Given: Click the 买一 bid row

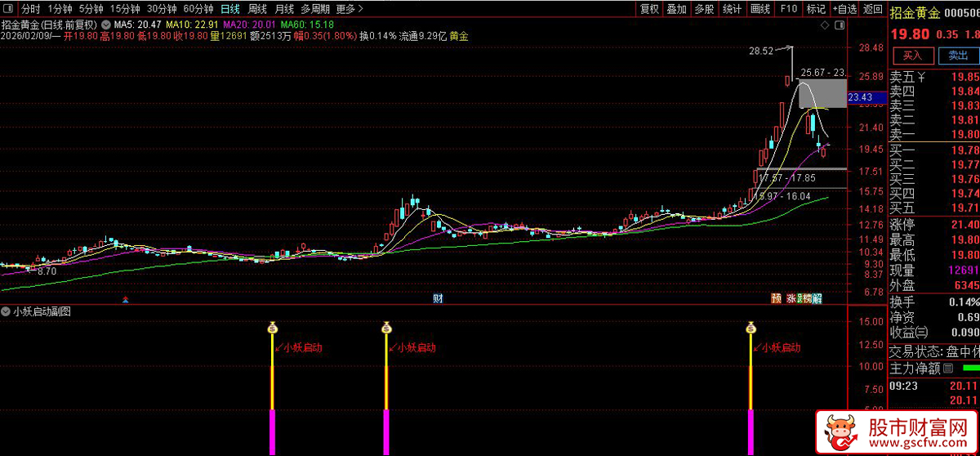Looking at the screenshot, I should click(934, 150).
